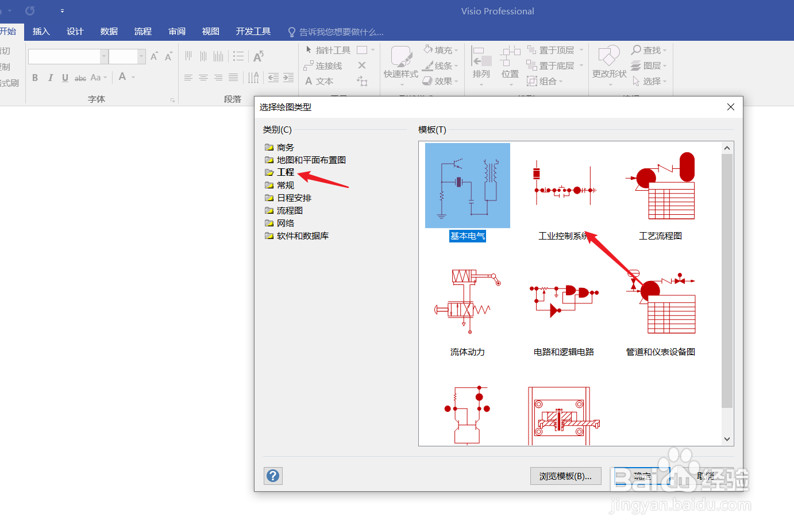Screen dimensions: 794x532
Task: Choose the 电路和逻辑电路 template
Action: (x=564, y=302)
